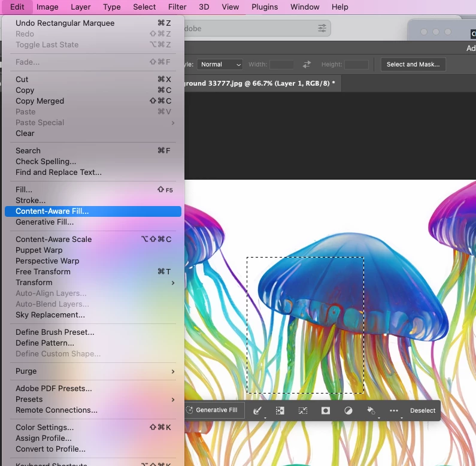Image resolution: width=476 pixels, height=466 pixels.
Task: Choose Generative Fill... from Edit menu
Action: click(93, 222)
